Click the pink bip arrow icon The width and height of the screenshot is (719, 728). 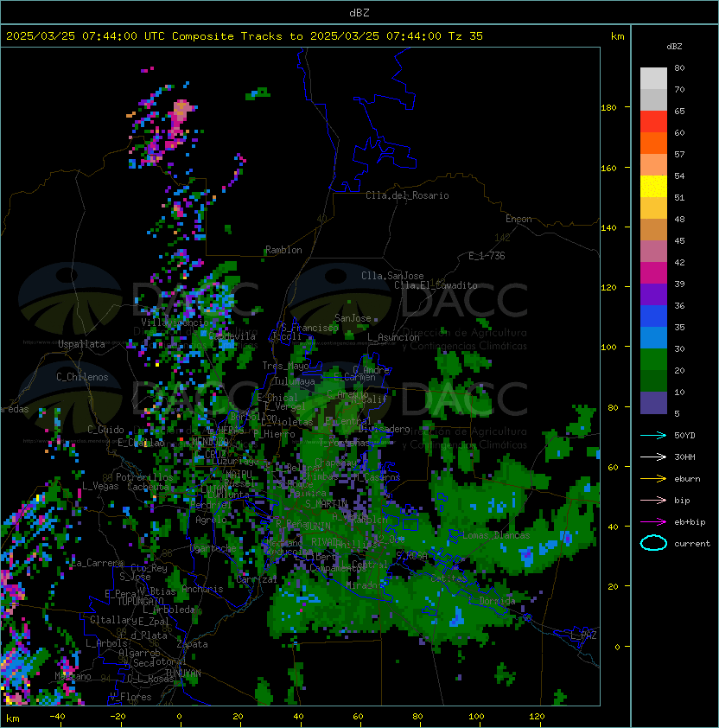(653, 500)
